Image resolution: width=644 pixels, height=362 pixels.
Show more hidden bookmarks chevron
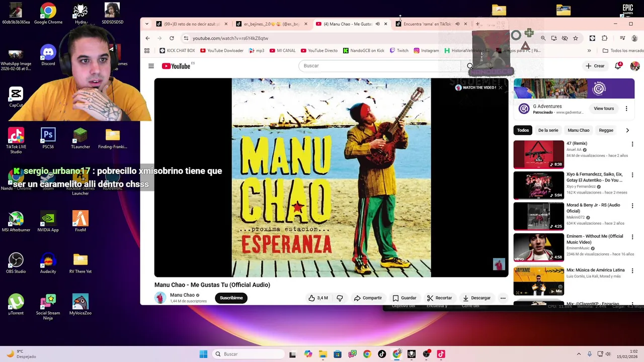pos(589,51)
